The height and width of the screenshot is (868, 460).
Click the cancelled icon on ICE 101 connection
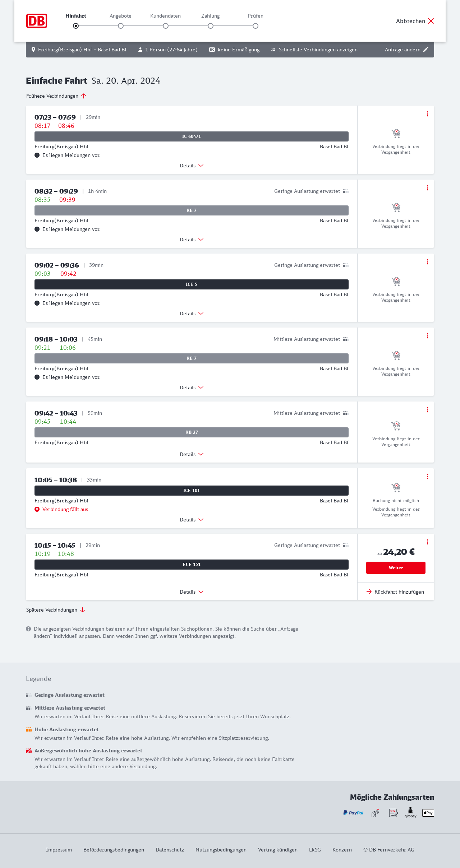[x=37, y=509]
